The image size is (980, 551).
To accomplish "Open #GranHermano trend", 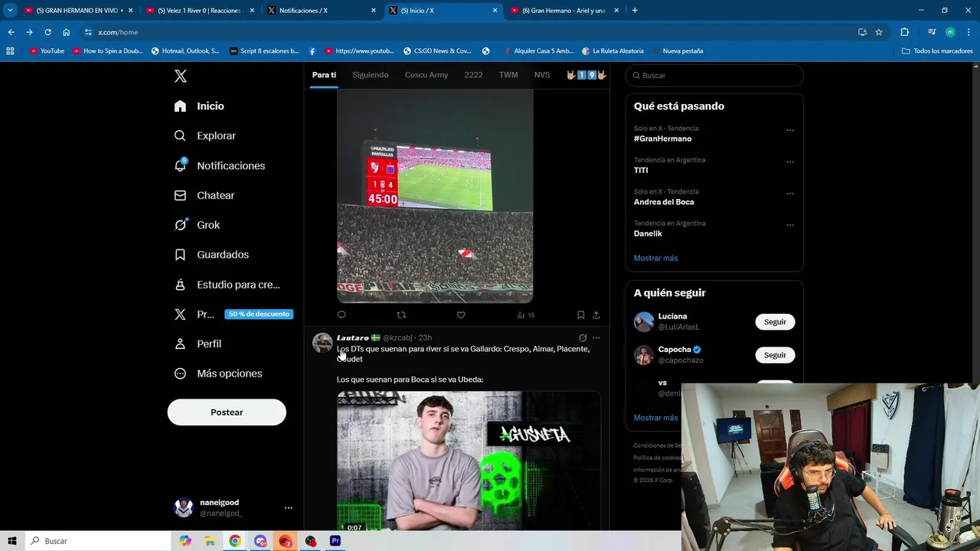I will pos(662,139).
